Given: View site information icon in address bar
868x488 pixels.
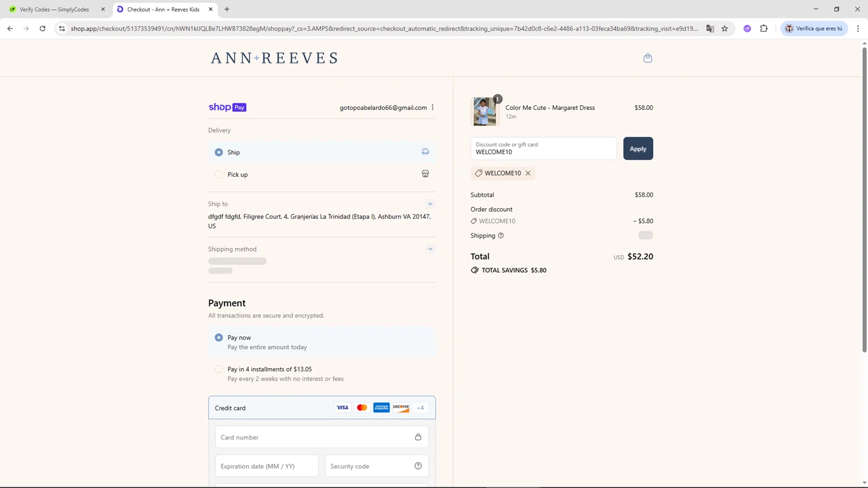Looking at the screenshot, I should pos(62,28).
